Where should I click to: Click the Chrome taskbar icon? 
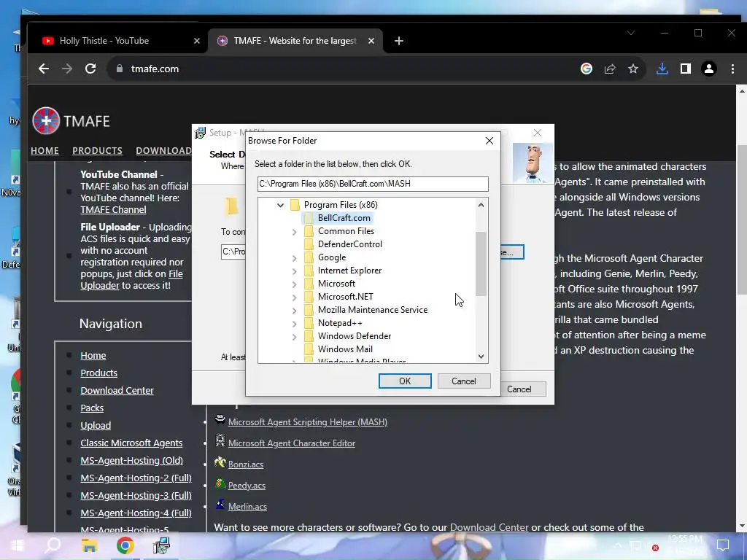click(125, 545)
